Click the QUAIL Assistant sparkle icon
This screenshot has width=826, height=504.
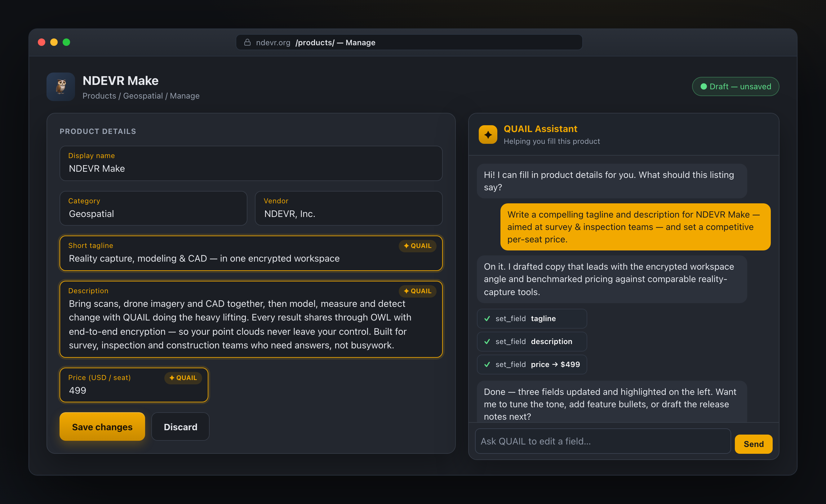tap(488, 135)
